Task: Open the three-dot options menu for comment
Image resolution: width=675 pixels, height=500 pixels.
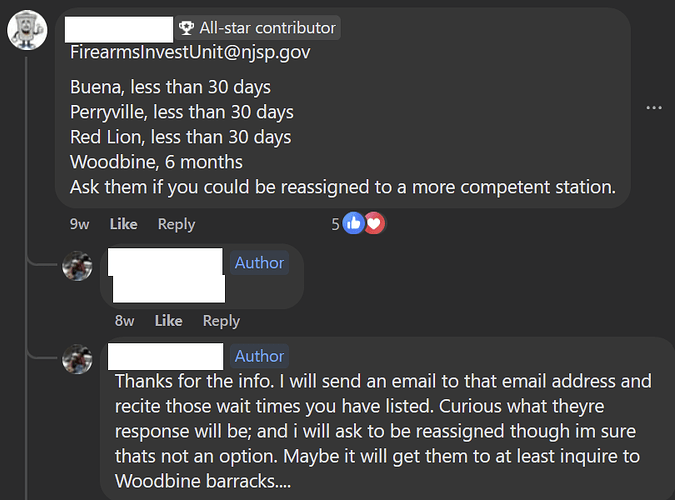Action: point(654,108)
